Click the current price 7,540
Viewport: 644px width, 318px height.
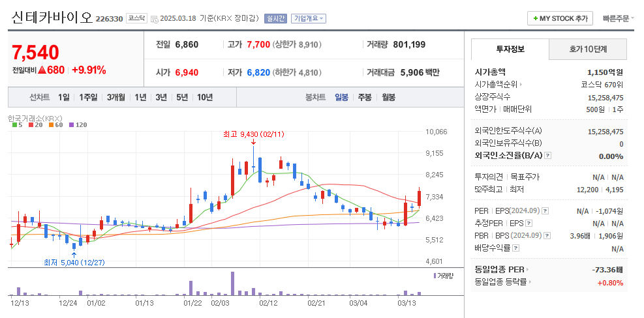click(35, 52)
